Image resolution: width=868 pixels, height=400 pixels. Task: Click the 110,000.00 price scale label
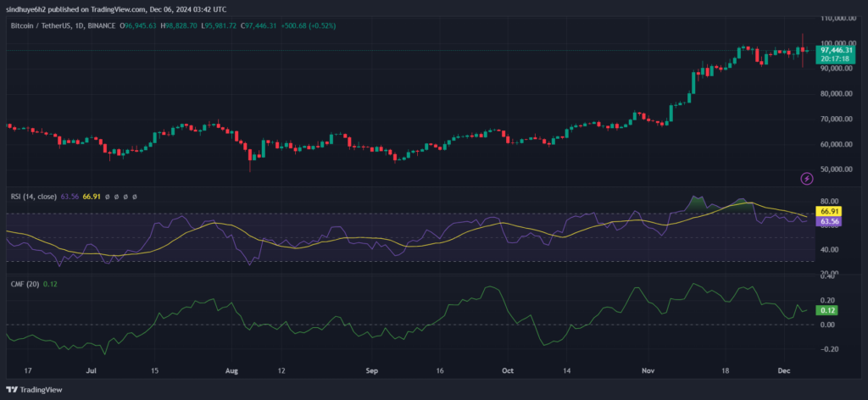[837, 18]
